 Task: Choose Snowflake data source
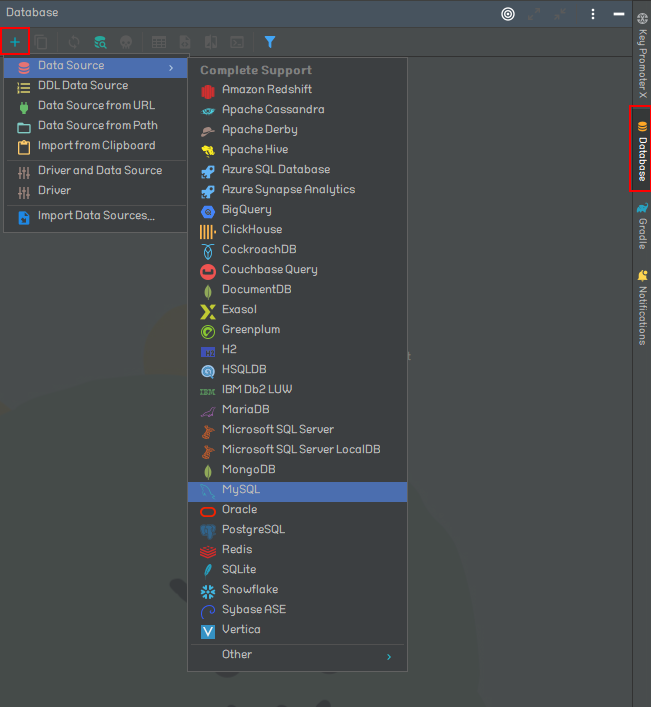pos(298,590)
